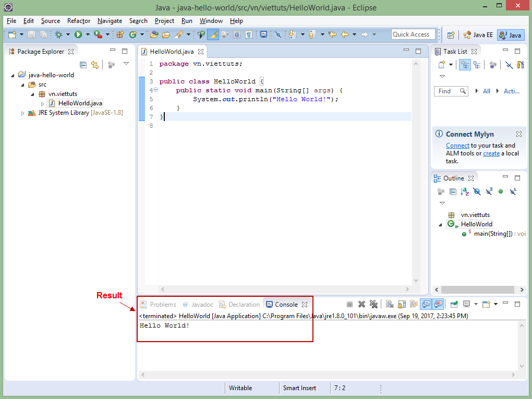This screenshot has width=532, height=399.
Task: Open the Project menu
Action: coord(164,21)
